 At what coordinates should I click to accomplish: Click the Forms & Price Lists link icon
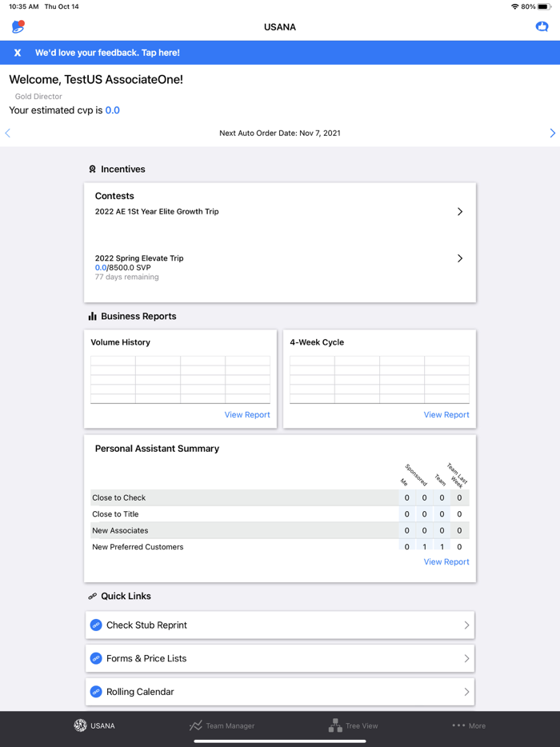tap(96, 658)
